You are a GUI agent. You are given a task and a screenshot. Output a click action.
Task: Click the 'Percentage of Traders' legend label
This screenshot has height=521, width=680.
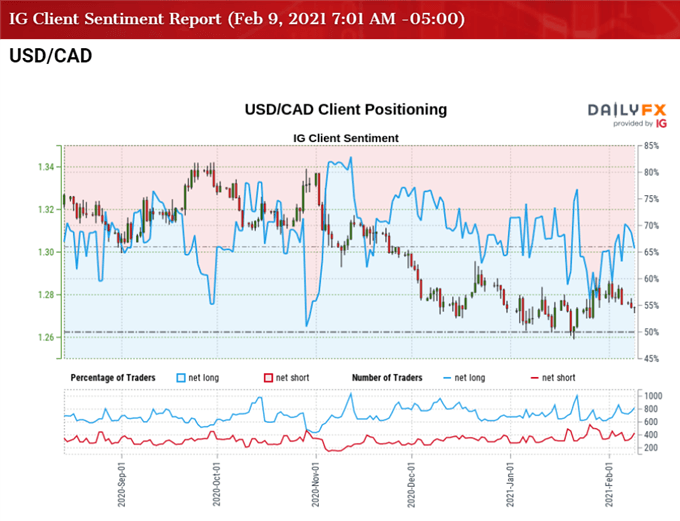click(x=113, y=378)
